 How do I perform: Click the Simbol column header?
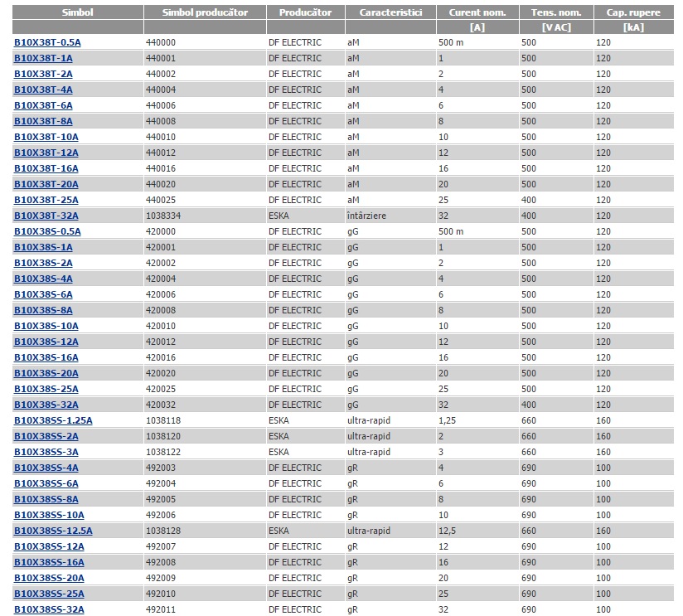[x=78, y=12]
